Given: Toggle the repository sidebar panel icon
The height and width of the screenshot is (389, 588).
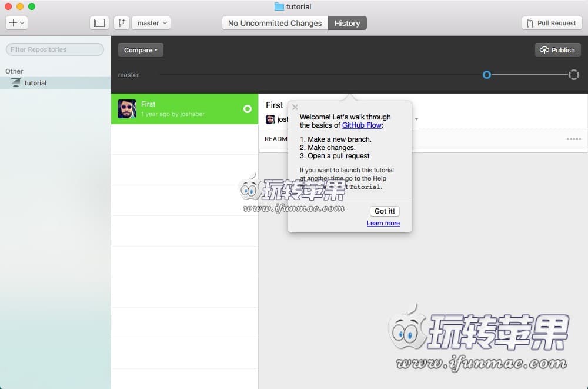Looking at the screenshot, I should (x=99, y=23).
